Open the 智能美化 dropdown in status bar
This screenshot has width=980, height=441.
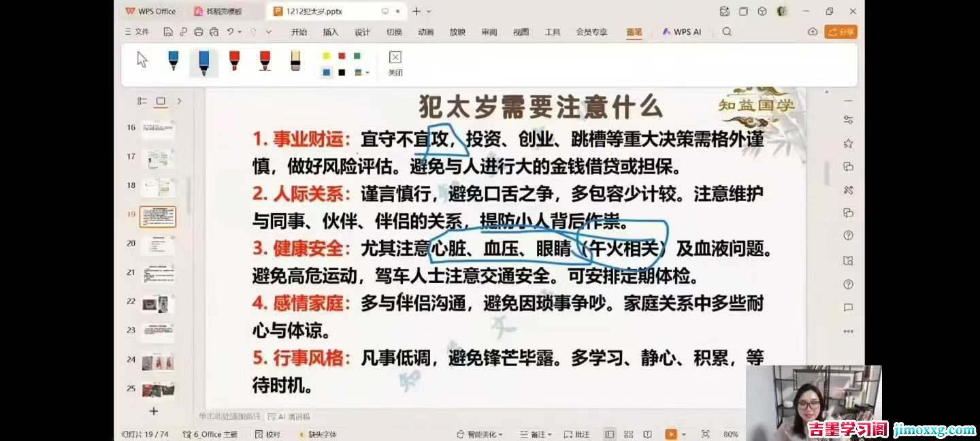click(478, 434)
